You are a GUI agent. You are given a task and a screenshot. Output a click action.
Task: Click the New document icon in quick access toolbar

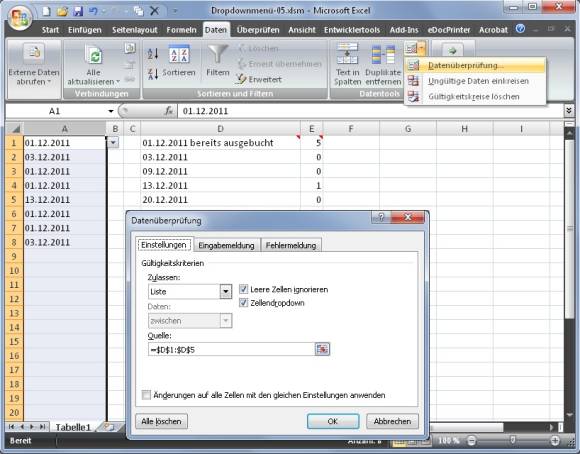click(x=46, y=11)
